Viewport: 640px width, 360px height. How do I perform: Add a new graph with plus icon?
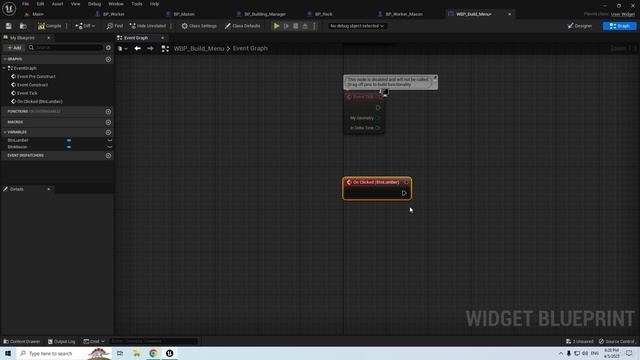click(x=108, y=59)
